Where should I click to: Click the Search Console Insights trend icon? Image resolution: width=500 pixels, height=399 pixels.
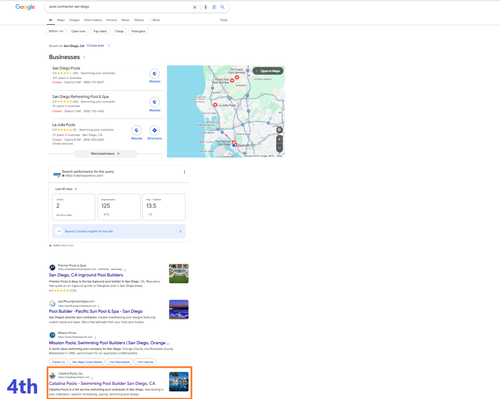click(59, 231)
